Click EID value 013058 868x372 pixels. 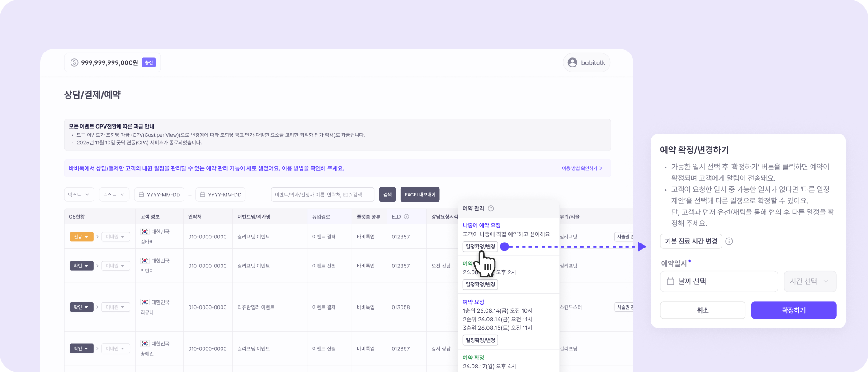point(401,307)
